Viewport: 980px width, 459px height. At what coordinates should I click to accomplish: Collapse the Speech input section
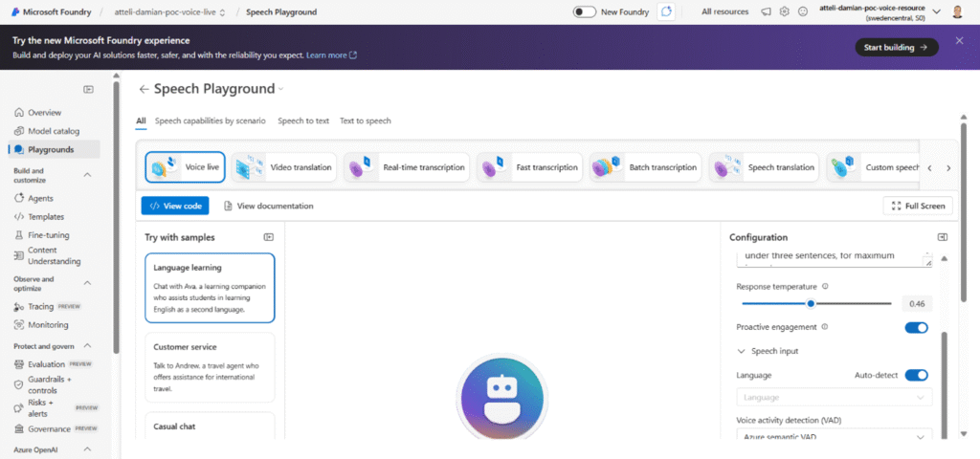pos(741,351)
